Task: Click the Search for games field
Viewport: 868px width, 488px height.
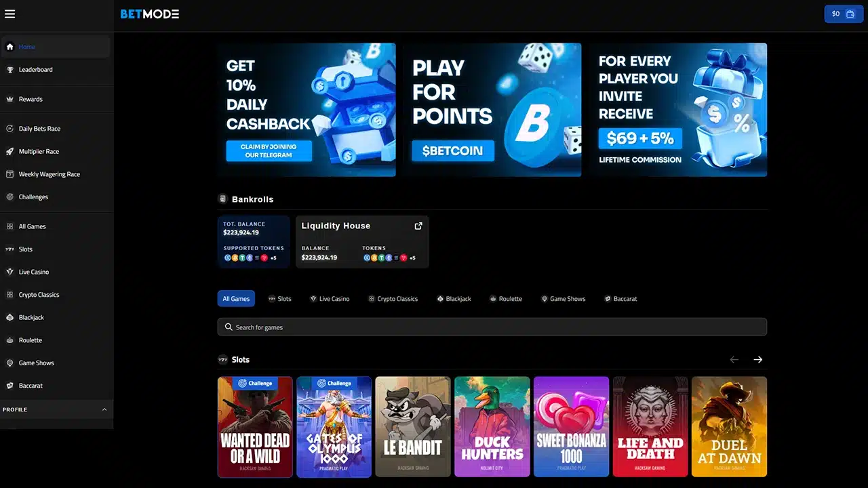Action: click(492, 327)
